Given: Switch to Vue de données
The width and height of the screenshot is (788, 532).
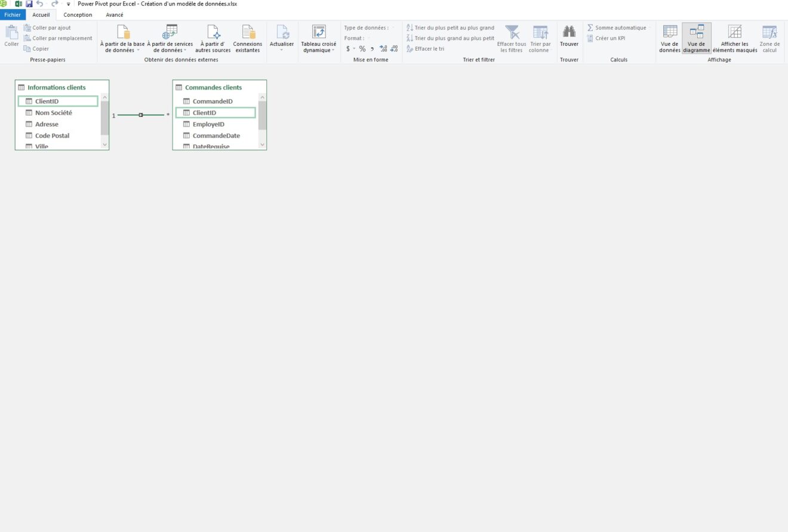Looking at the screenshot, I should [x=669, y=39].
